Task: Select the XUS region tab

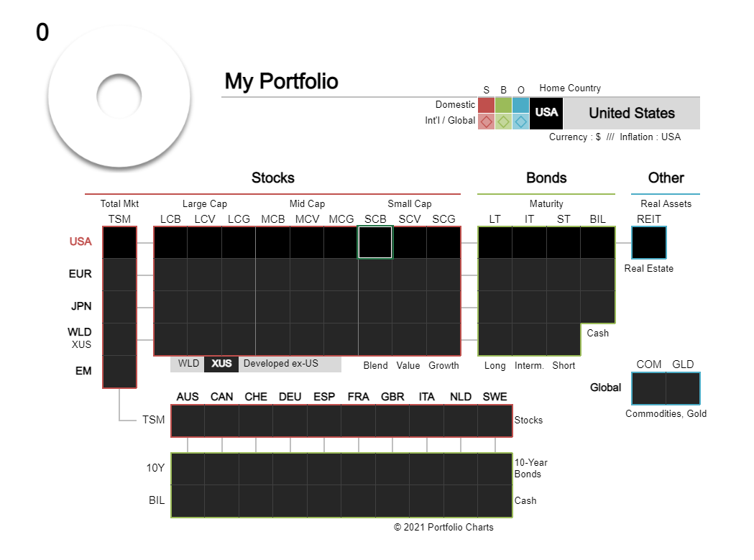Action: tap(221, 364)
